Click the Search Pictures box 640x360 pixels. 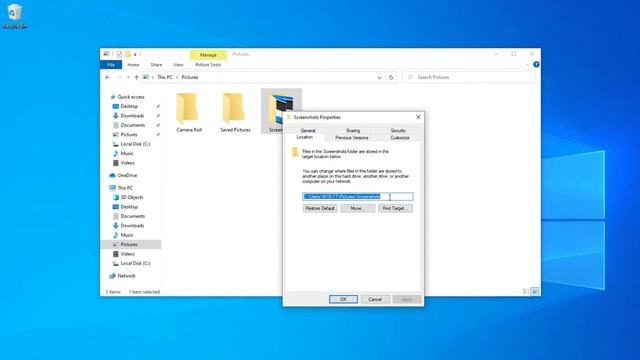tap(469, 77)
